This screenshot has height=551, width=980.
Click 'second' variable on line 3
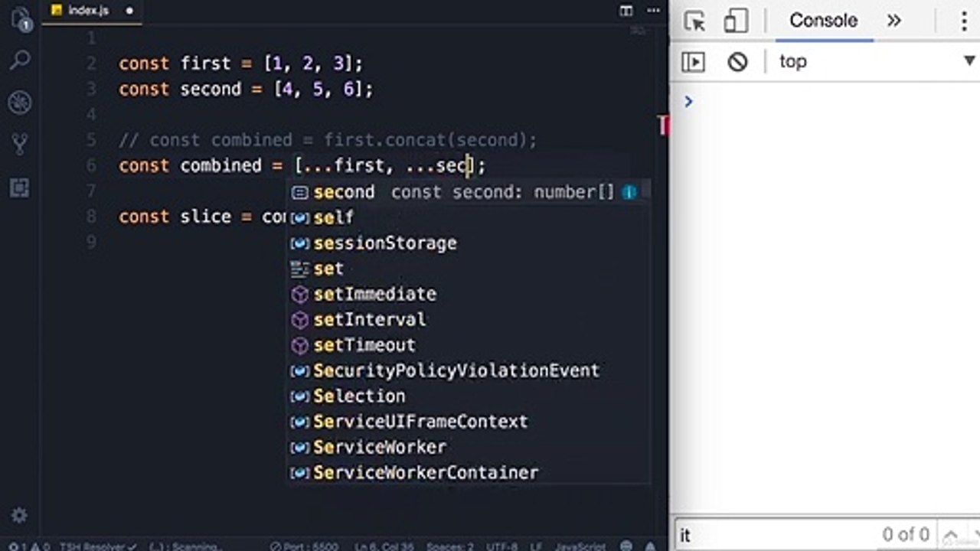coord(211,89)
